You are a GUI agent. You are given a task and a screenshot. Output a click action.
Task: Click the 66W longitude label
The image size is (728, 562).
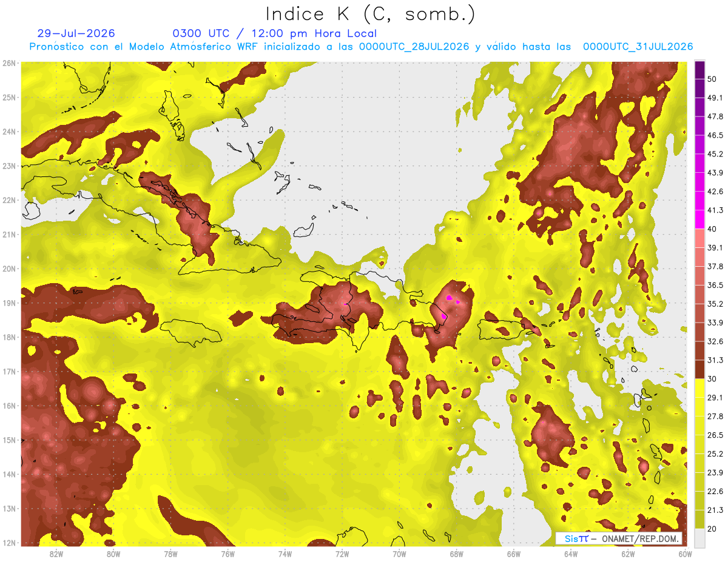513,554
